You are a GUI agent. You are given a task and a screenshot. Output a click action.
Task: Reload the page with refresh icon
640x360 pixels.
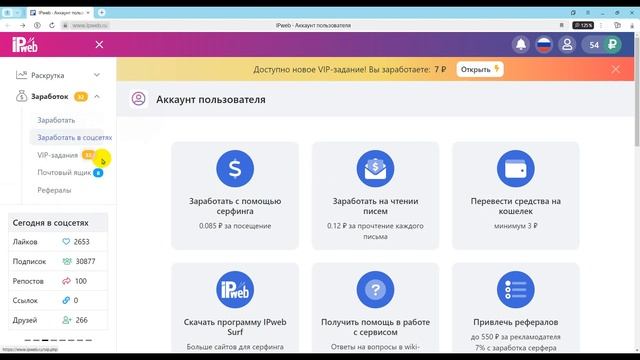[52, 25]
